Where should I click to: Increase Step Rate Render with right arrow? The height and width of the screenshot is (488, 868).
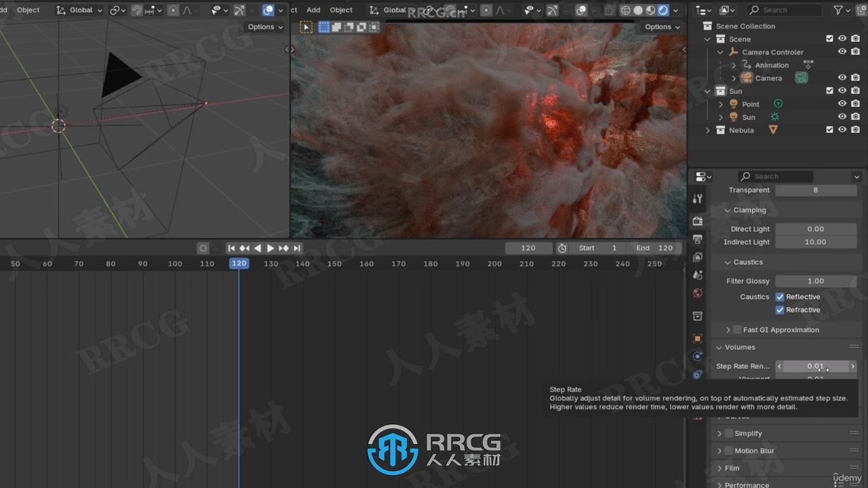(x=852, y=366)
